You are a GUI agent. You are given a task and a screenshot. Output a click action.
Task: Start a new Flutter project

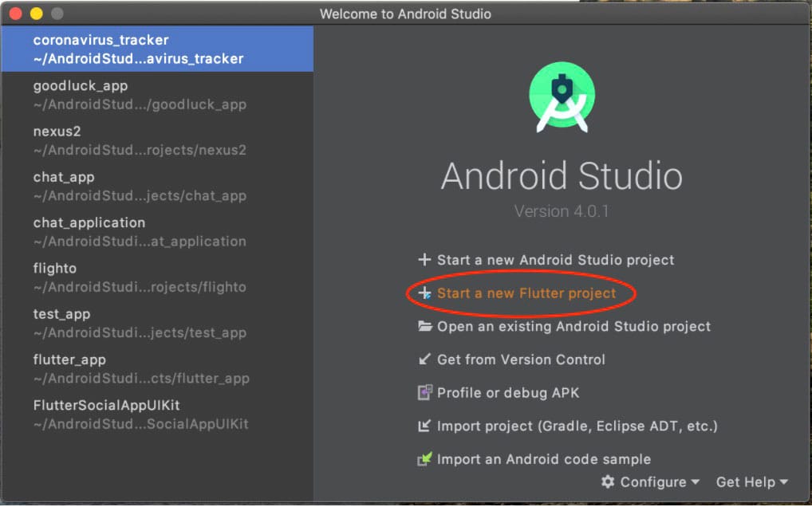pyautogui.click(x=526, y=293)
